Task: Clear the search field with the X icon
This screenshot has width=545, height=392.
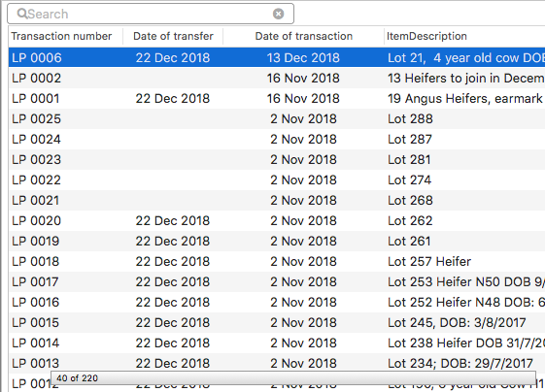Action: (x=278, y=14)
